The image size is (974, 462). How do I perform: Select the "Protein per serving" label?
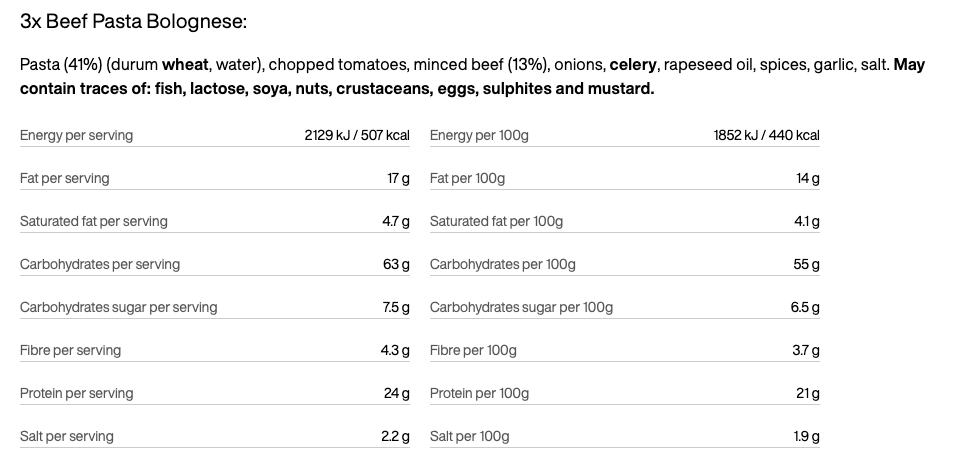[x=75, y=393]
